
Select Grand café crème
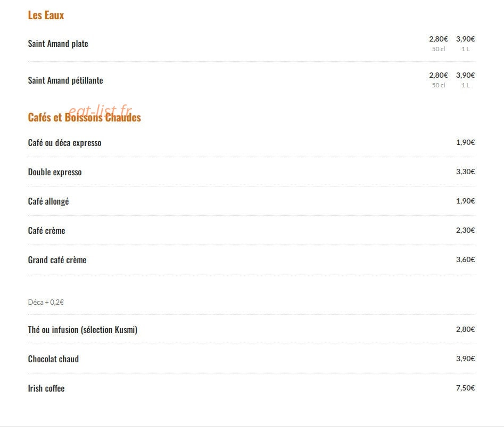[x=57, y=260]
